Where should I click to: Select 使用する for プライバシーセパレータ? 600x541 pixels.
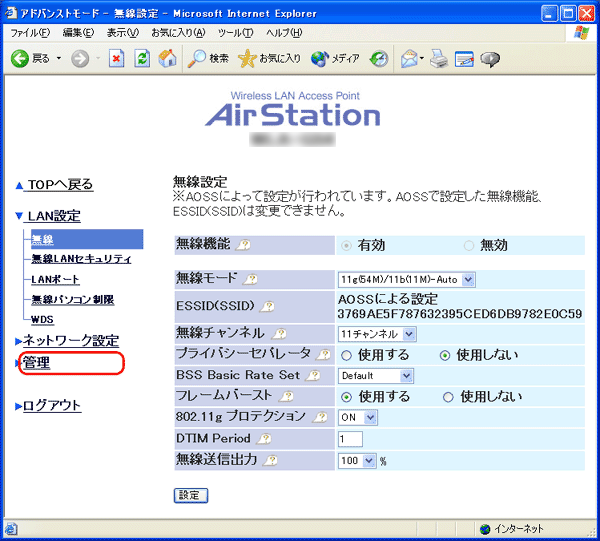[x=346, y=356]
